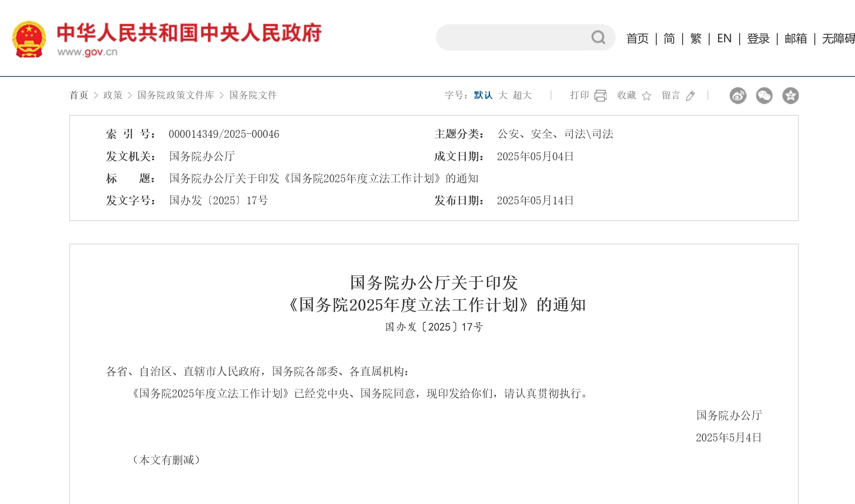Viewport: 855px width, 504px height.
Task: Click the favorite star outline icon
Action: (x=646, y=96)
